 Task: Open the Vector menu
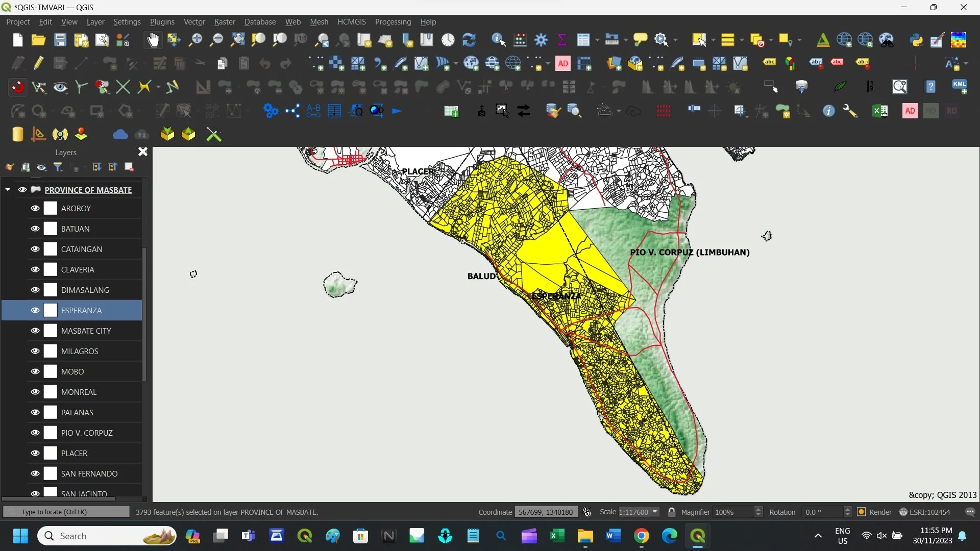point(194,22)
